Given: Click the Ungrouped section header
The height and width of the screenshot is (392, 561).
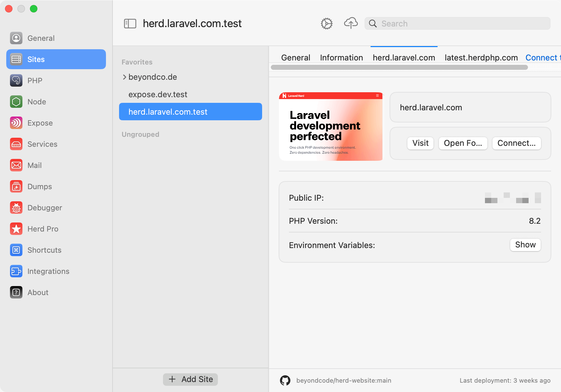Looking at the screenshot, I should pyautogui.click(x=141, y=134).
